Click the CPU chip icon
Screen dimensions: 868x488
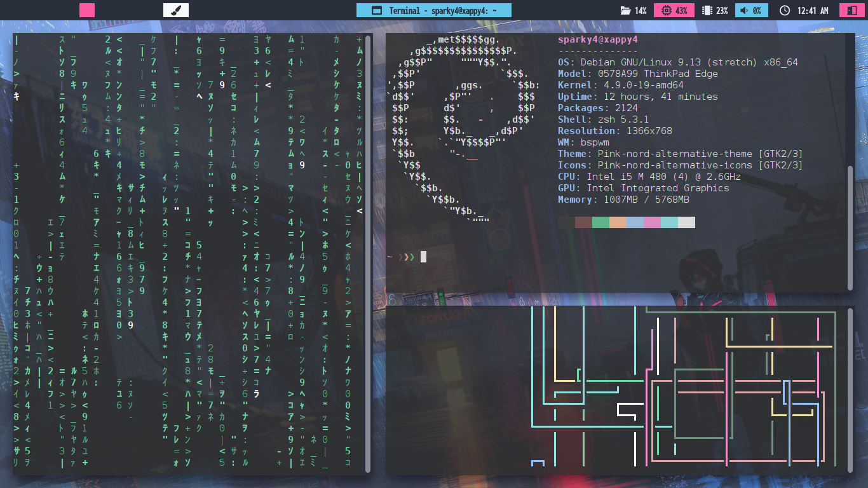point(665,10)
